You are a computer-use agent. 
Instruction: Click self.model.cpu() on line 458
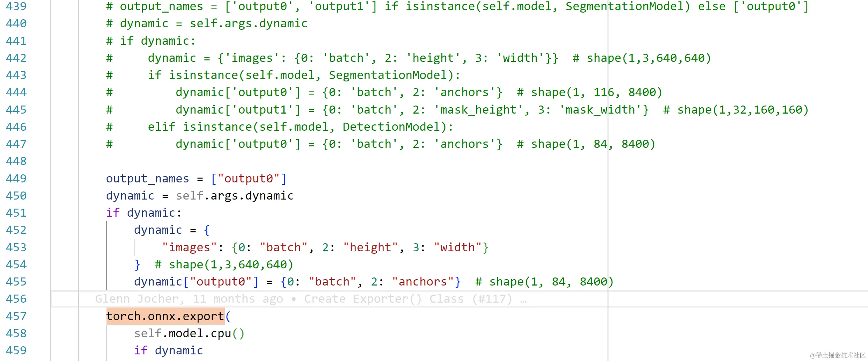189,333
